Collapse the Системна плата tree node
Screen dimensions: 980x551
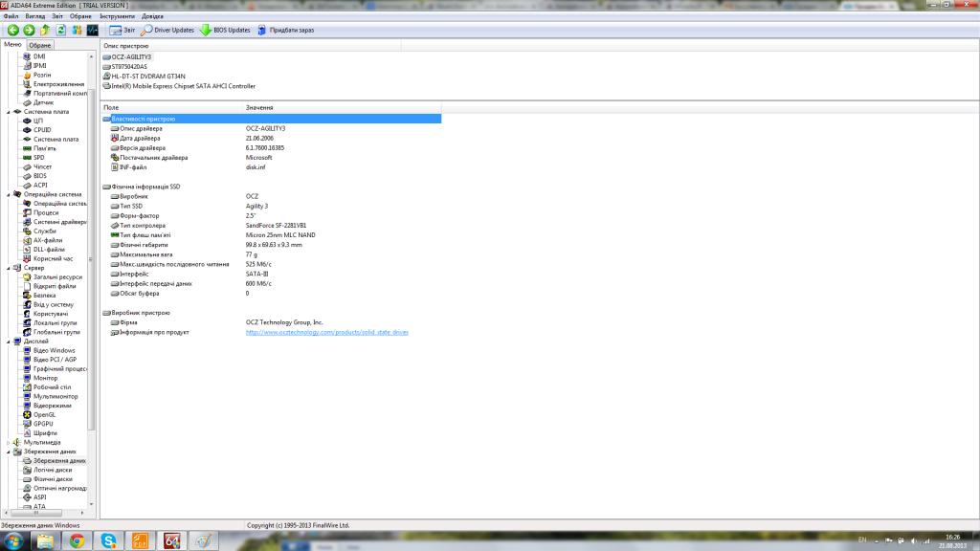point(10,112)
